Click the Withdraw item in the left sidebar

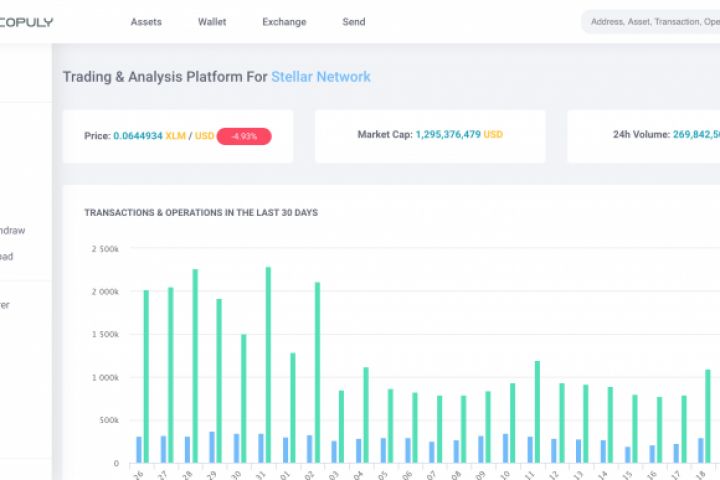click(x=10, y=230)
